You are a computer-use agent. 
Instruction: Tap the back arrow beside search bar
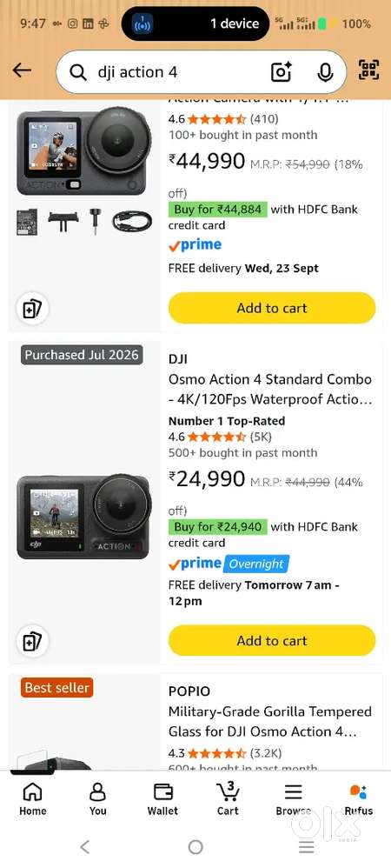[22, 70]
